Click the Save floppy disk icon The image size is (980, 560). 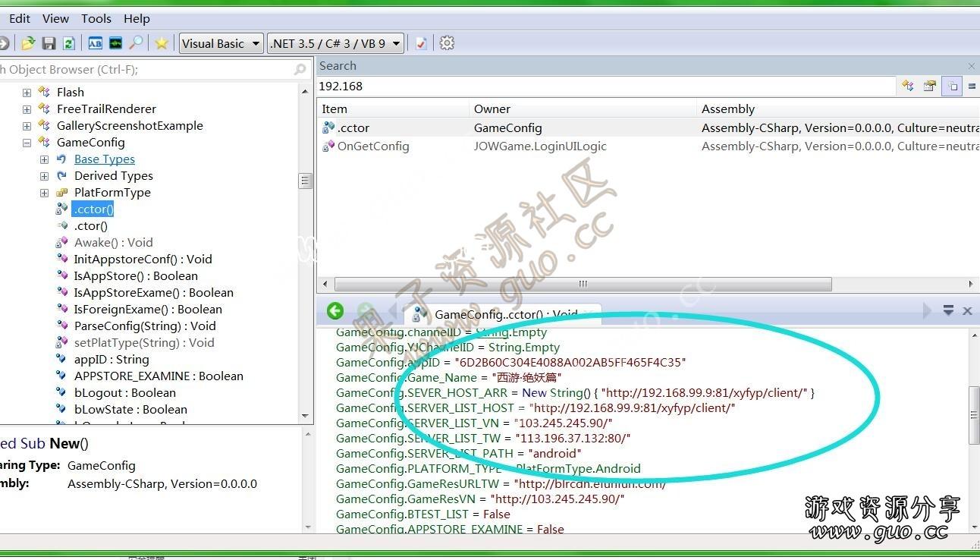(x=49, y=43)
